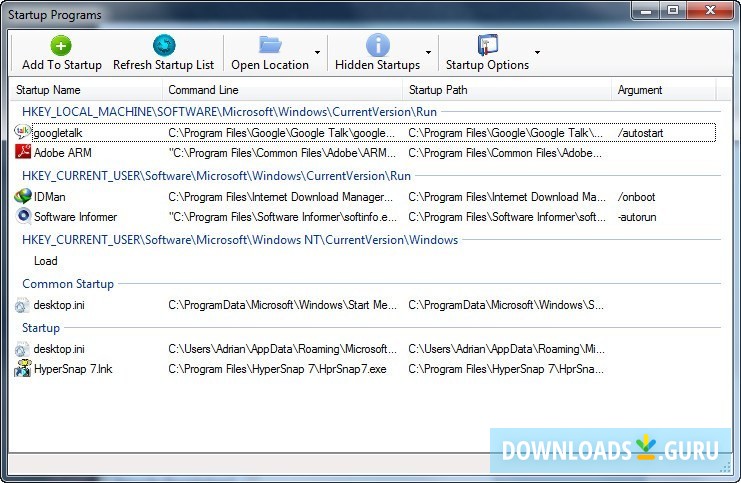Select the Software Informer startup name
Screen dimensions: 741x483
coord(76,217)
